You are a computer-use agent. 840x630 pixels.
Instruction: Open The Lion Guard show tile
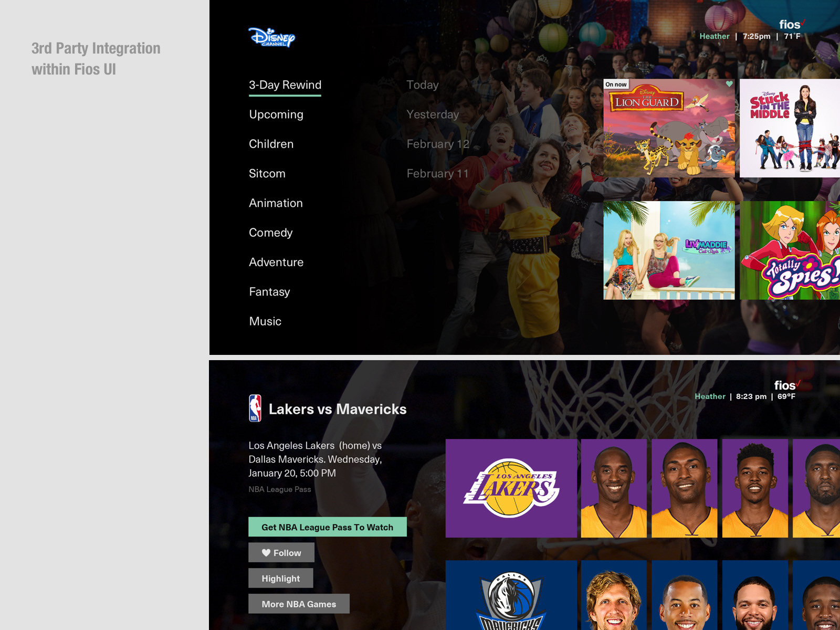point(669,128)
